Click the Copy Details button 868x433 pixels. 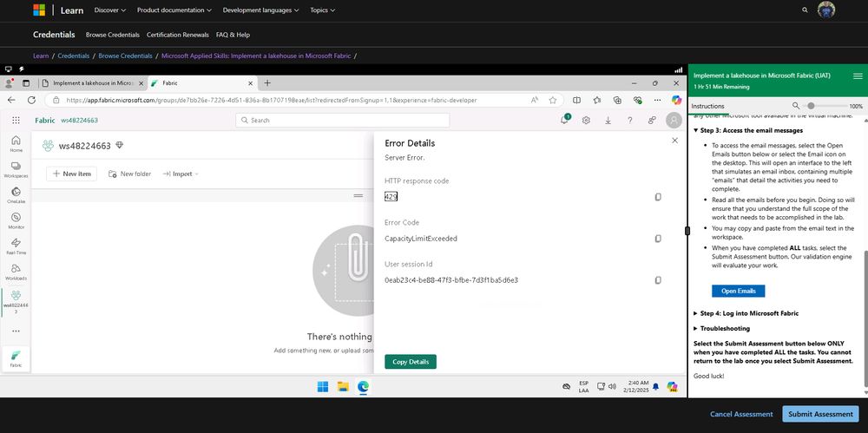(411, 362)
